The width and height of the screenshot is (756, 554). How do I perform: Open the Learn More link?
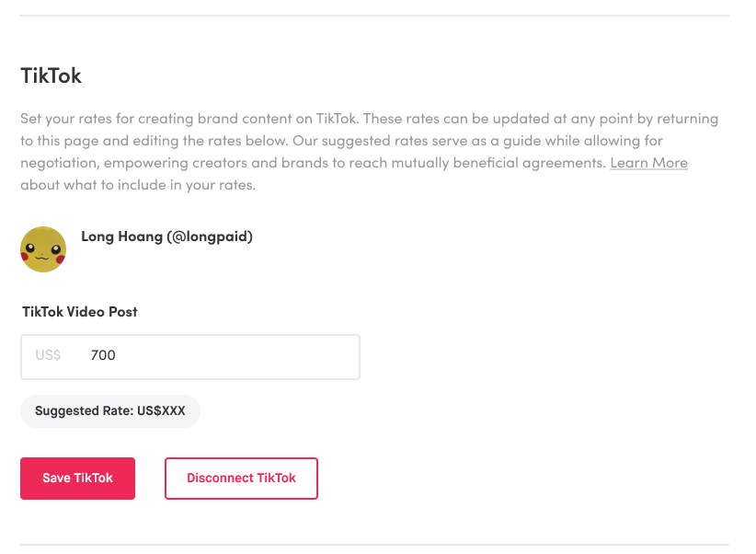click(648, 163)
